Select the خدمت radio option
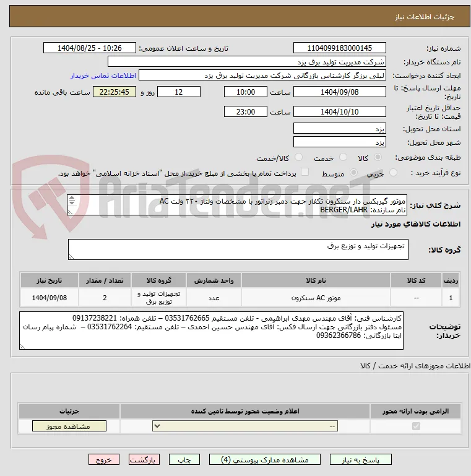Viewport: 471px width, 476px height. 343,157
